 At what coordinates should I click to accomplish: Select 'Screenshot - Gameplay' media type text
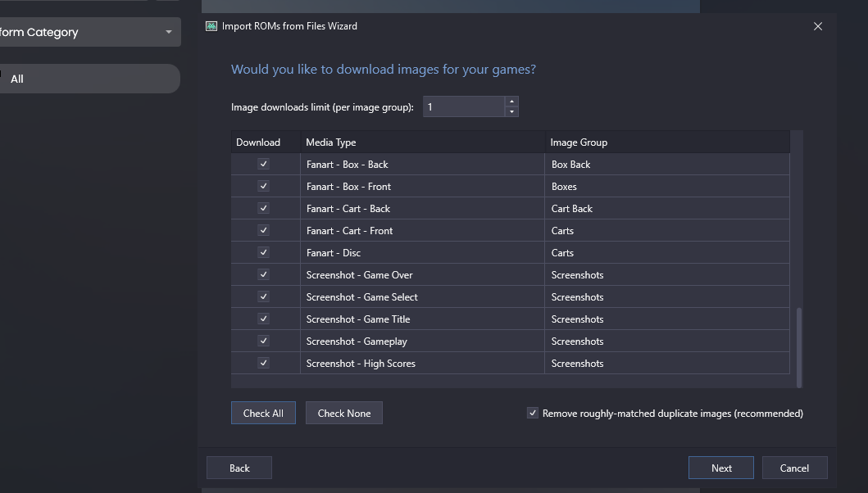coord(357,341)
